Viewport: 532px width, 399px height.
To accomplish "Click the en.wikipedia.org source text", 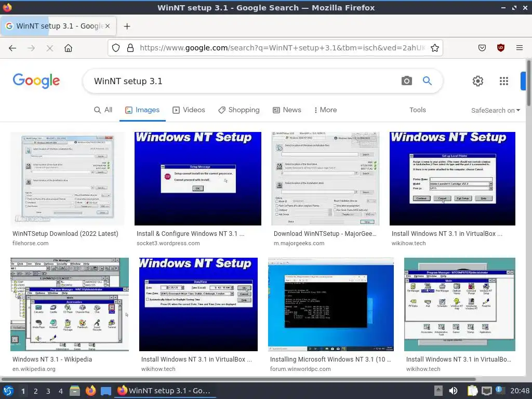I will click(x=34, y=369).
